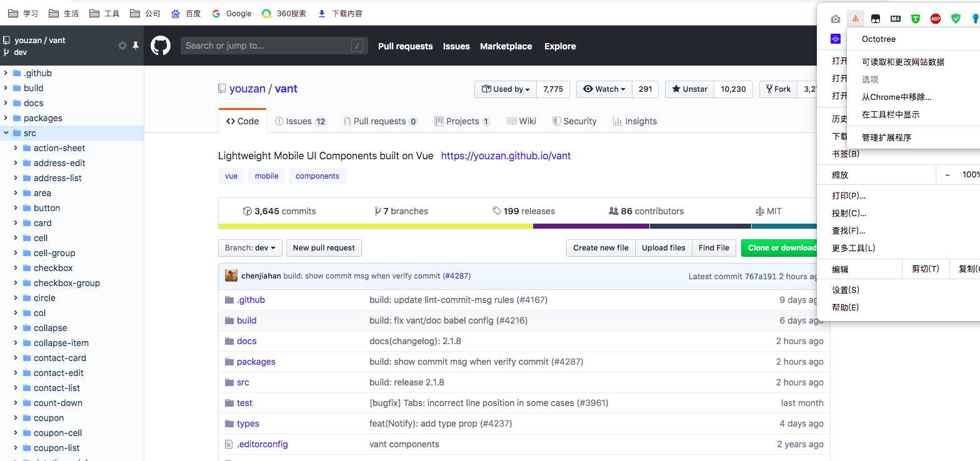Click the orange Octotree extension icon
This screenshot has width=980, height=461.
[x=856, y=19]
